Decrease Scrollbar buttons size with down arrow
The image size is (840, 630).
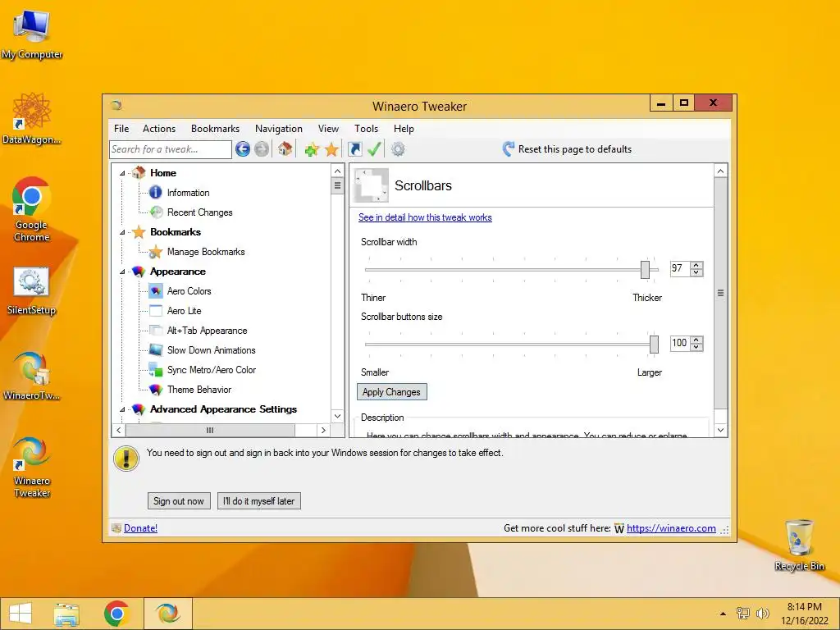[696, 347]
